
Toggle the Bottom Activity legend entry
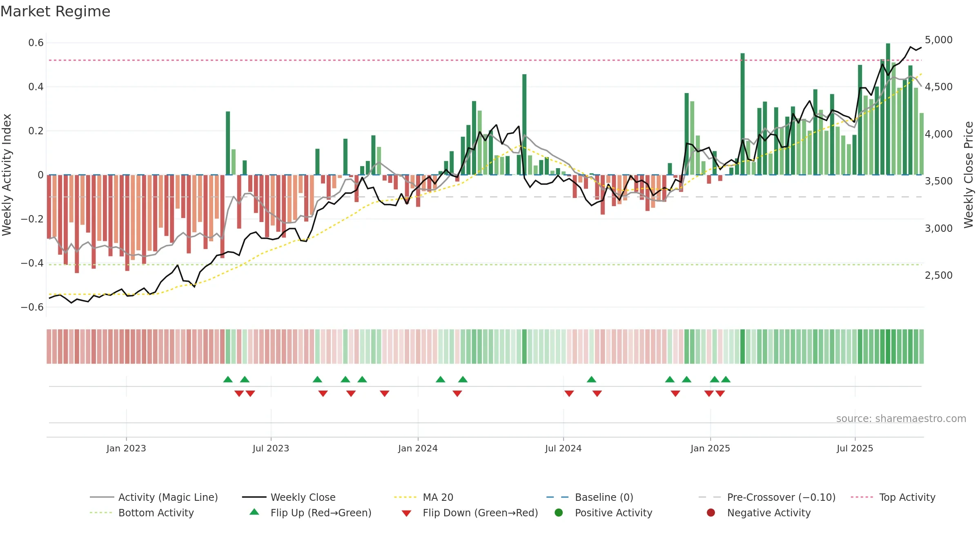[x=142, y=513]
